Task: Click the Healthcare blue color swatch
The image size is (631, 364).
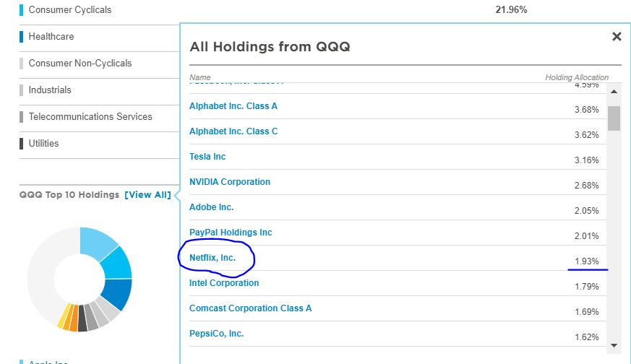Action: 22,37
